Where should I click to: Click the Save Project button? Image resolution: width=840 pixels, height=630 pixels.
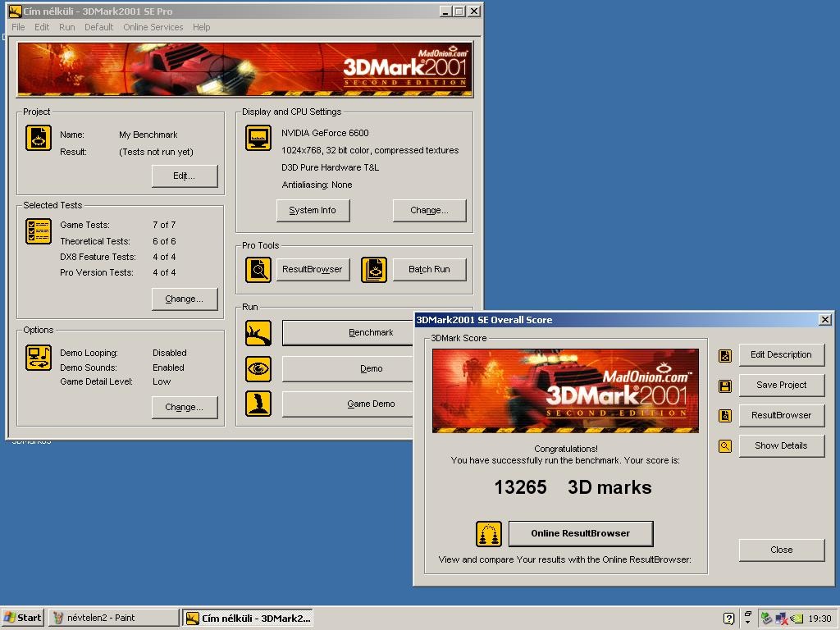[x=782, y=386]
